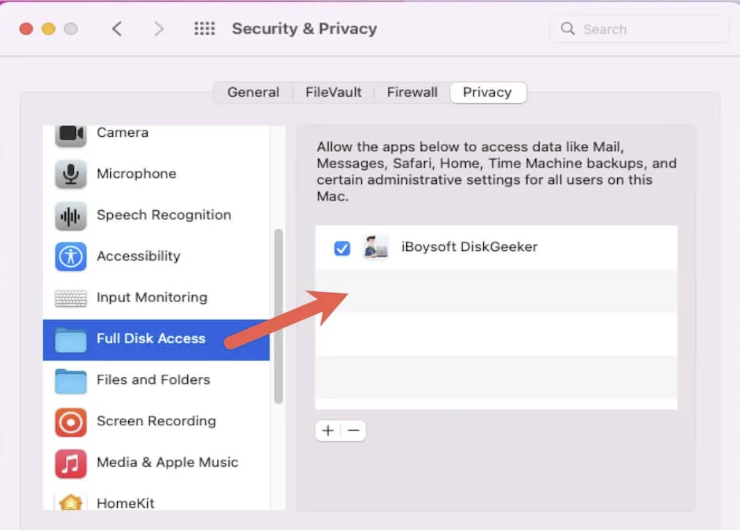Select the Media & Apple Music label

(168, 462)
